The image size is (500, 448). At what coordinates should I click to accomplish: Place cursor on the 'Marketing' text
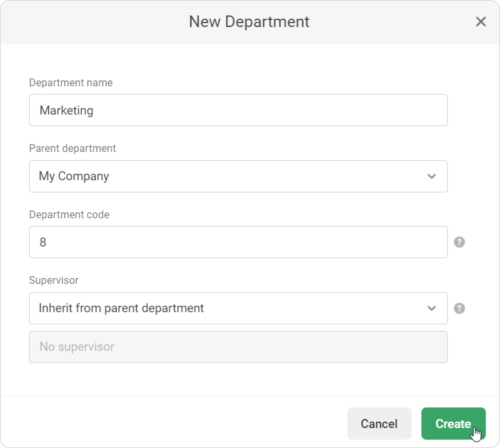(66, 110)
